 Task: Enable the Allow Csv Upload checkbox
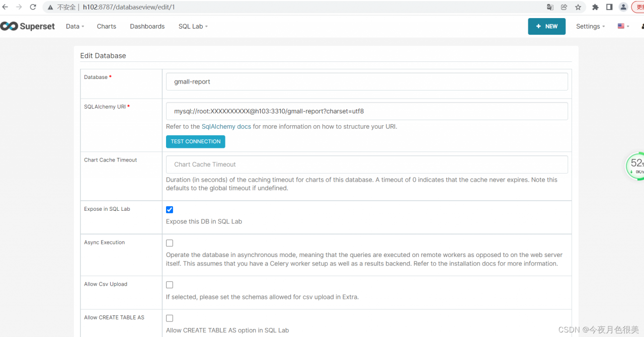pos(170,285)
